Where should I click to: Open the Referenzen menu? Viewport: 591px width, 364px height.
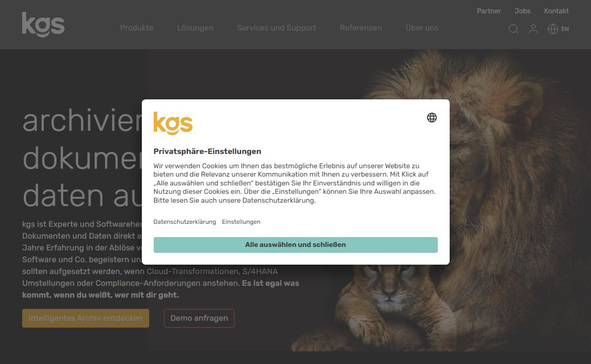tap(361, 28)
